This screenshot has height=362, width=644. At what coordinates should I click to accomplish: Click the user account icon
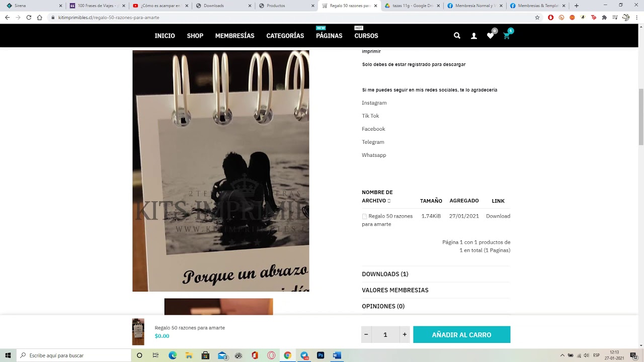[x=473, y=36]
